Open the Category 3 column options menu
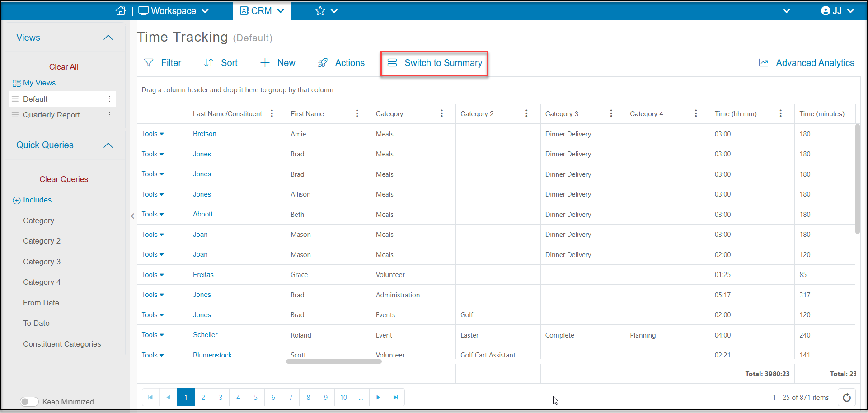Screen dimensions: 868x413 click(x=611, y=113)
